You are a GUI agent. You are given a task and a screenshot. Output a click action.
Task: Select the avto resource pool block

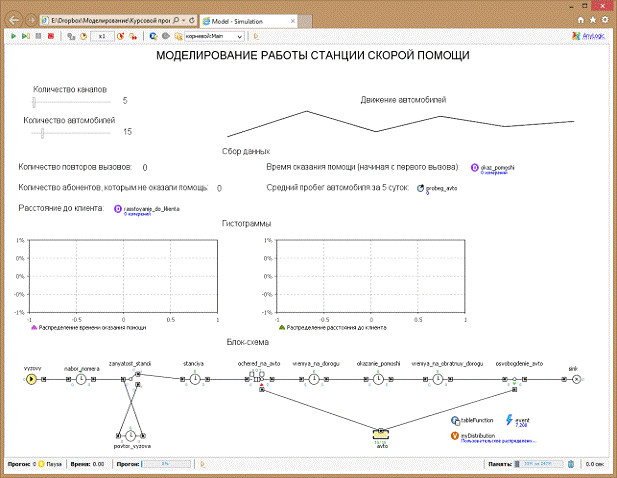click(x=381, y=434)
